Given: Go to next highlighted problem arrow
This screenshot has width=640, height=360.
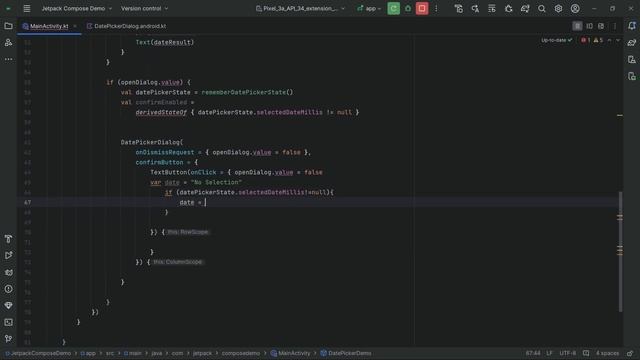Looking at the screenshot, I should pos(618,40).
